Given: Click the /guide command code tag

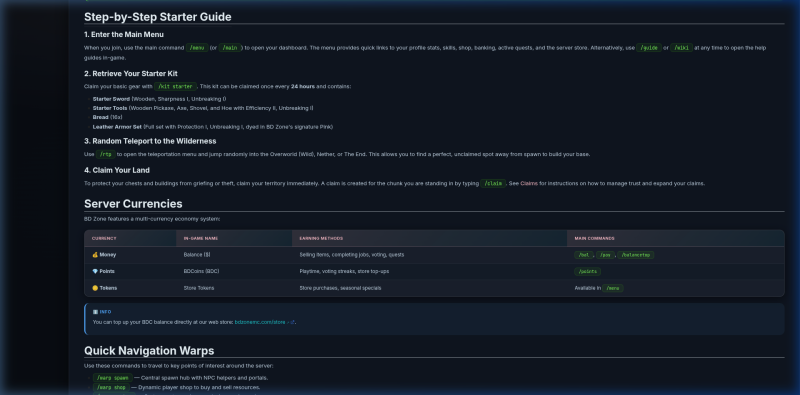Looking at the screenshot, I should 648,48.
